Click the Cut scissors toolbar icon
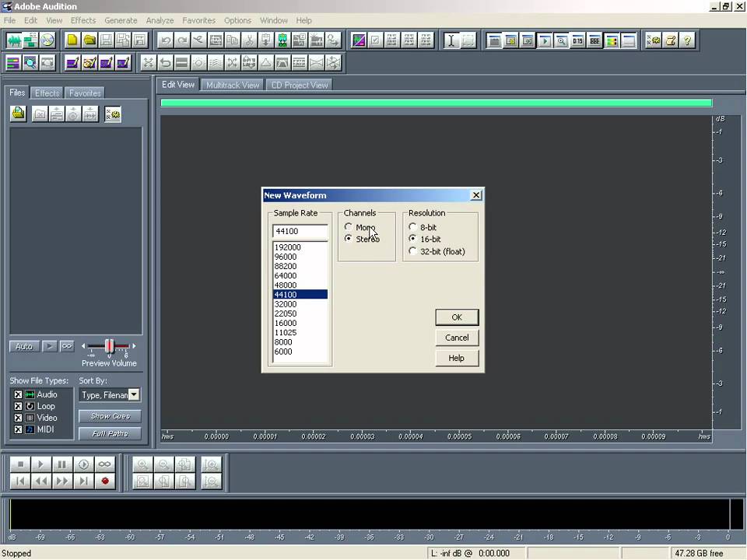Screen dimensions: 747x560 click(x=249, y=40)
